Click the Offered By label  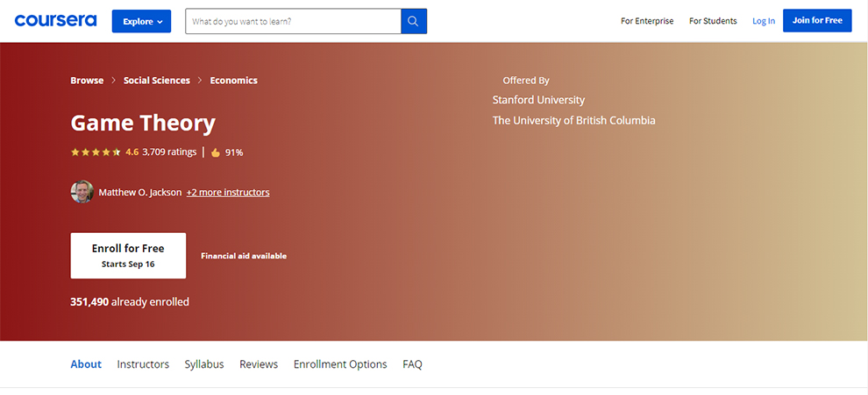click(x=526, y=81)
